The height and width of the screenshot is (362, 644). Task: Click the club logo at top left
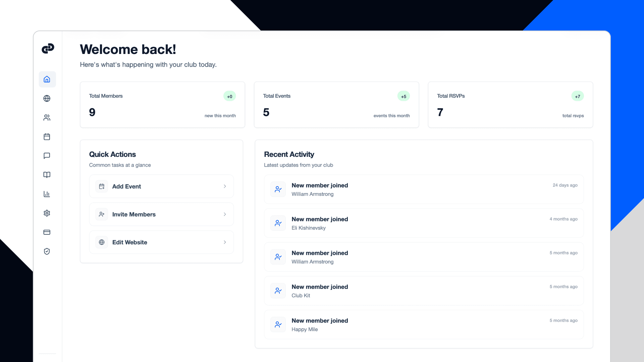[48, 48]
